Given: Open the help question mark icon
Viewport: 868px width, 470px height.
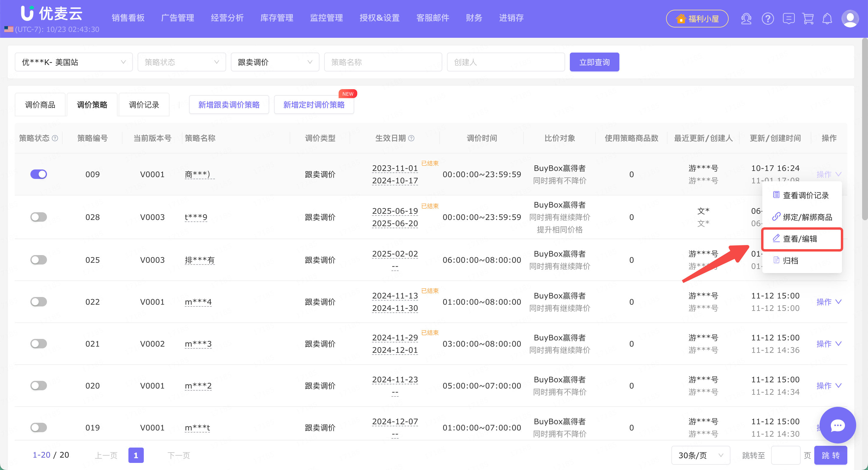Looking at the screenshot, I should click(x=768, y=19).
